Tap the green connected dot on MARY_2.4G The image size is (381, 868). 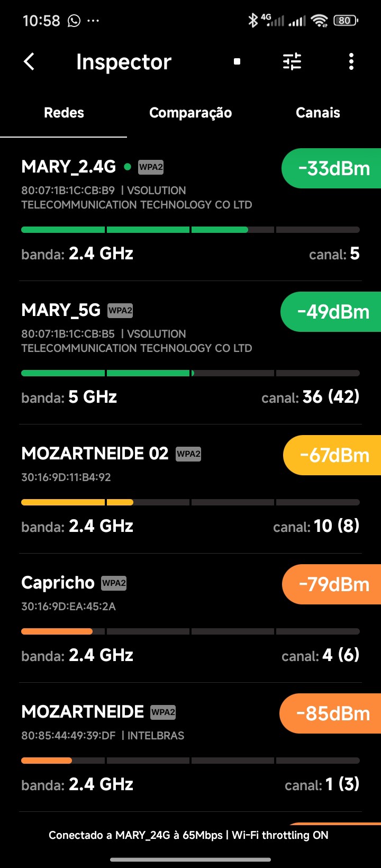pyautogui.click(x=127, y=167)
